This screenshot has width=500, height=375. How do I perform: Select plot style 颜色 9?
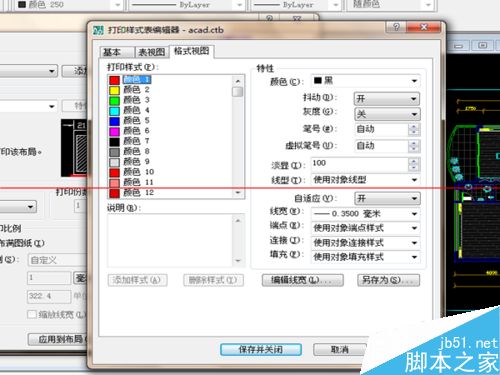tap(136, 162)
